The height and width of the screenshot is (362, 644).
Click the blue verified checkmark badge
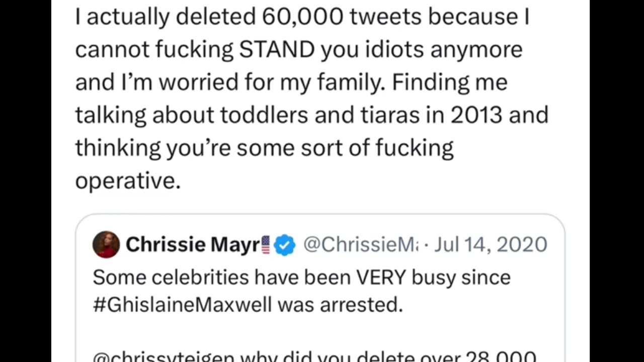click(x=284, y=245)
